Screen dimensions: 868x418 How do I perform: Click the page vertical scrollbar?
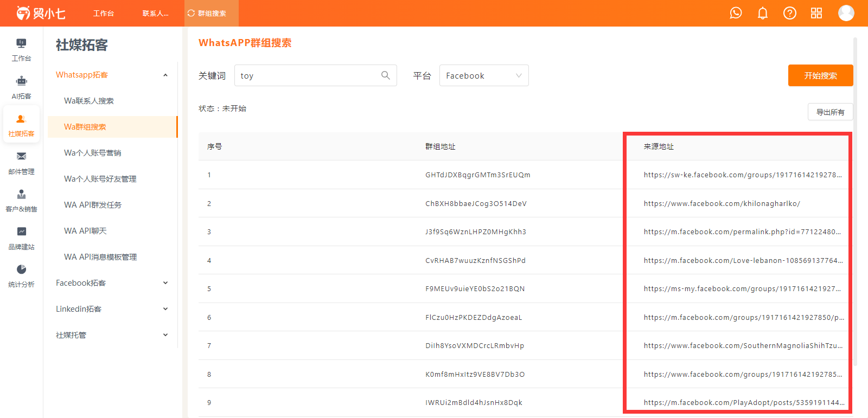[x=855, y=201]
